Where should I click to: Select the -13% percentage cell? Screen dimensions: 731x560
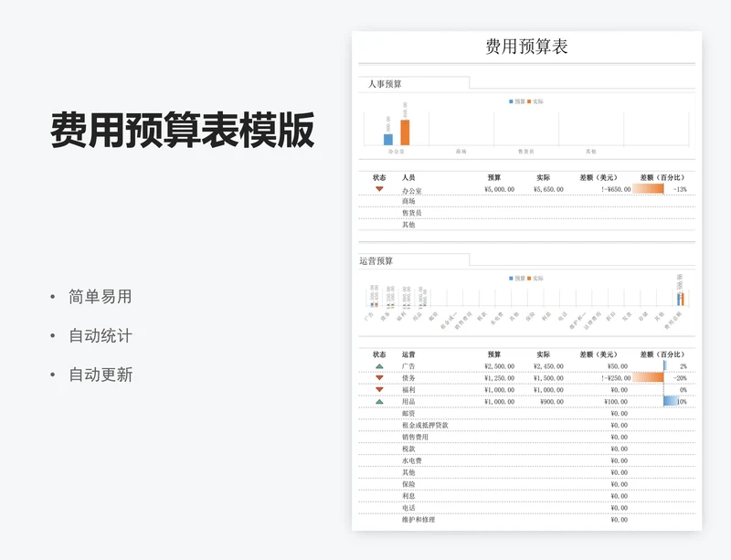tap(680, 189)
